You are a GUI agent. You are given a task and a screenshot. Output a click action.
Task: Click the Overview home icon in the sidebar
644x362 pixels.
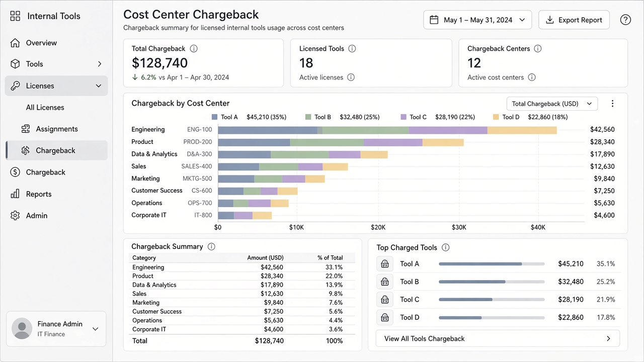coord(15,43)
